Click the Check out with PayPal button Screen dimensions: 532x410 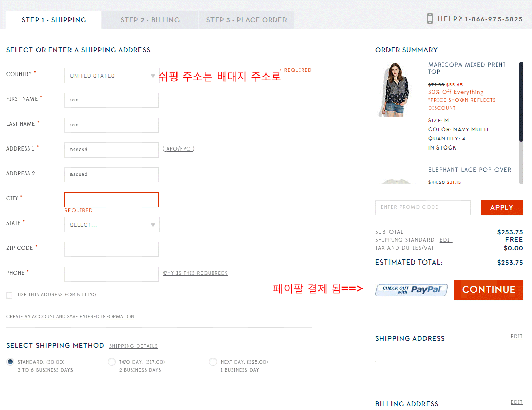pyautogui.click(x=411, y=290)
